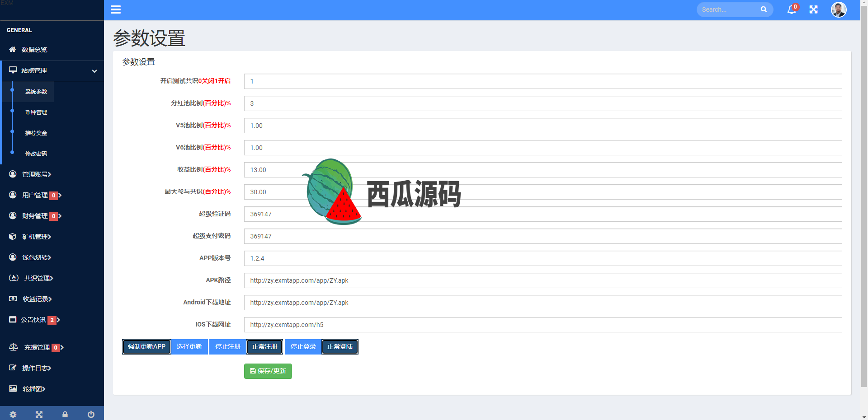Click the top Search input field

(729, 9)
